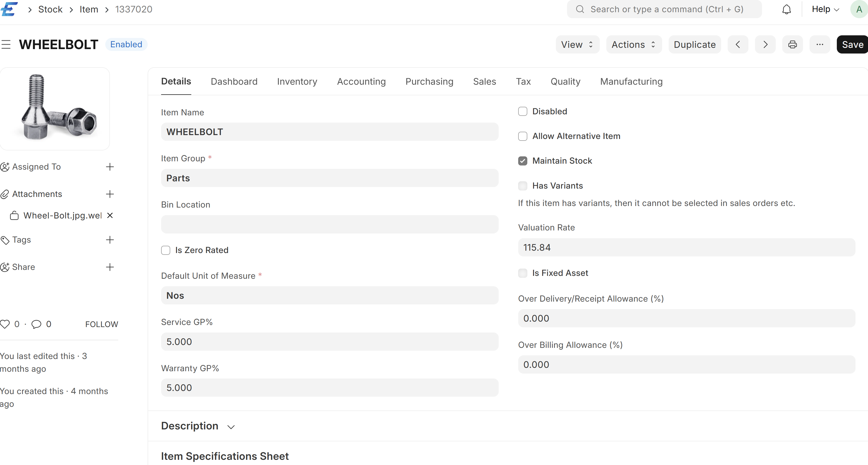Screen dimensions: 868x465
Task: Open the Manufacturing tab
Action: click(x=631, y=82)
